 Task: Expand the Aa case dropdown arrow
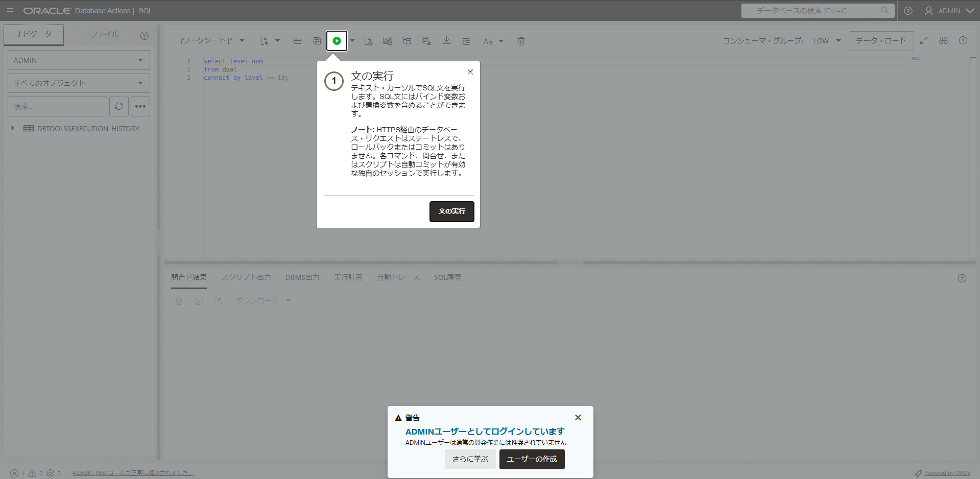coord(501,41)
